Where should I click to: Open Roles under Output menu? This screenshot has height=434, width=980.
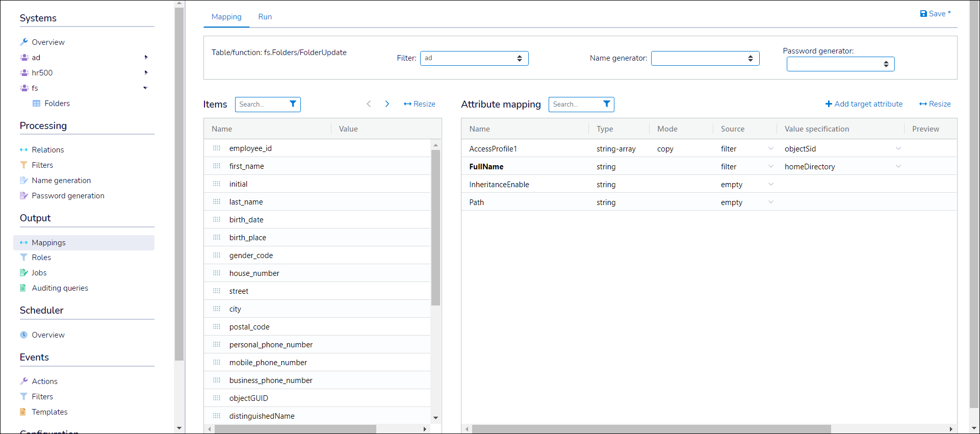pos(41,258)
